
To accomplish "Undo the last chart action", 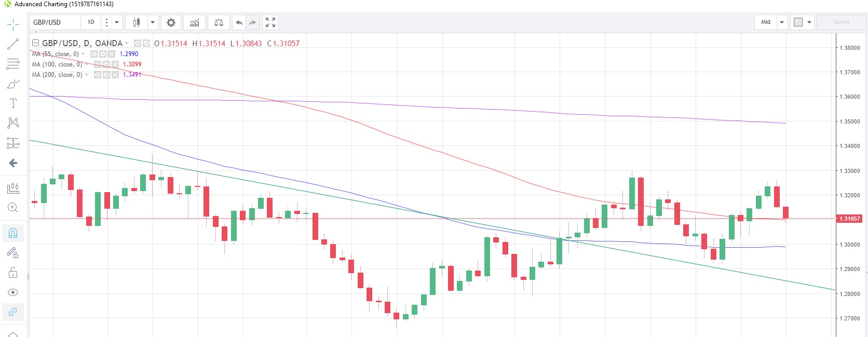I will [239, 22].
